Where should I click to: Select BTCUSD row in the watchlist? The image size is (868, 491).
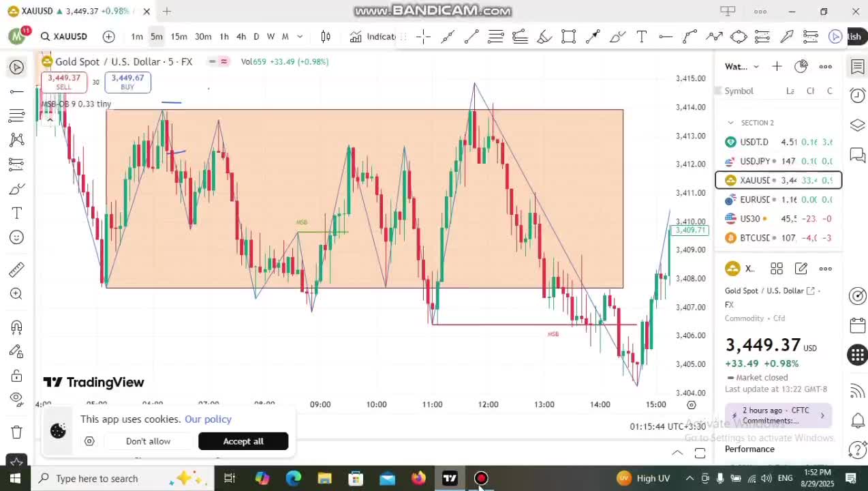tap(779, 238)
